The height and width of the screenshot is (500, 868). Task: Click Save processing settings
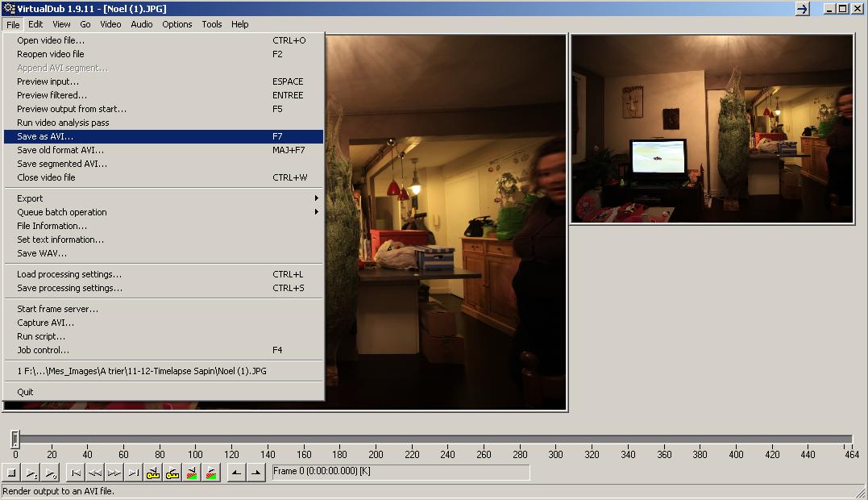coord(164,288)
